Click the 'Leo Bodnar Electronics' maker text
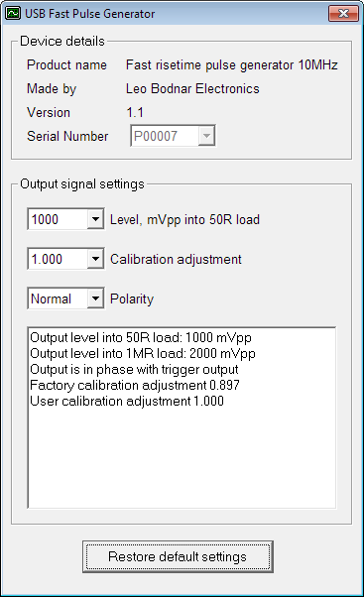The image size is (364, 597). [192, 88]
